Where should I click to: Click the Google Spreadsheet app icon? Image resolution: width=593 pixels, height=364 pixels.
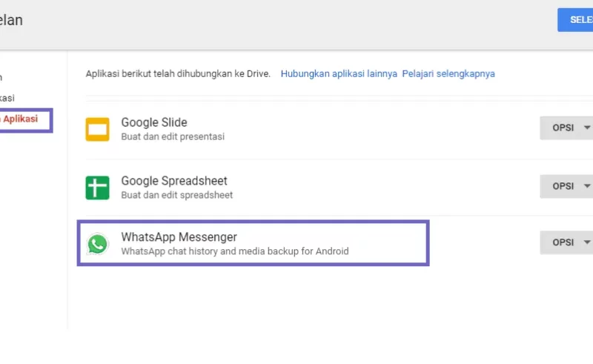pyautogui.click(x=97, y=188)
